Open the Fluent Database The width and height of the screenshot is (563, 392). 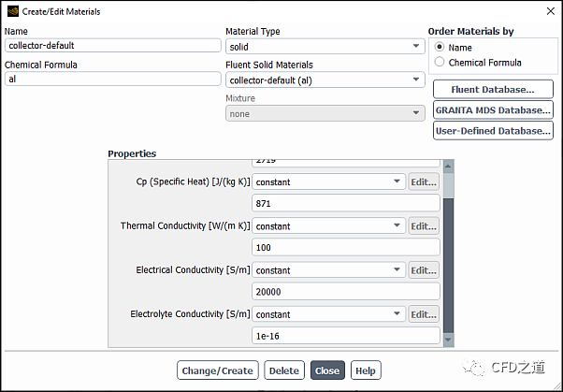pos(493,90)
